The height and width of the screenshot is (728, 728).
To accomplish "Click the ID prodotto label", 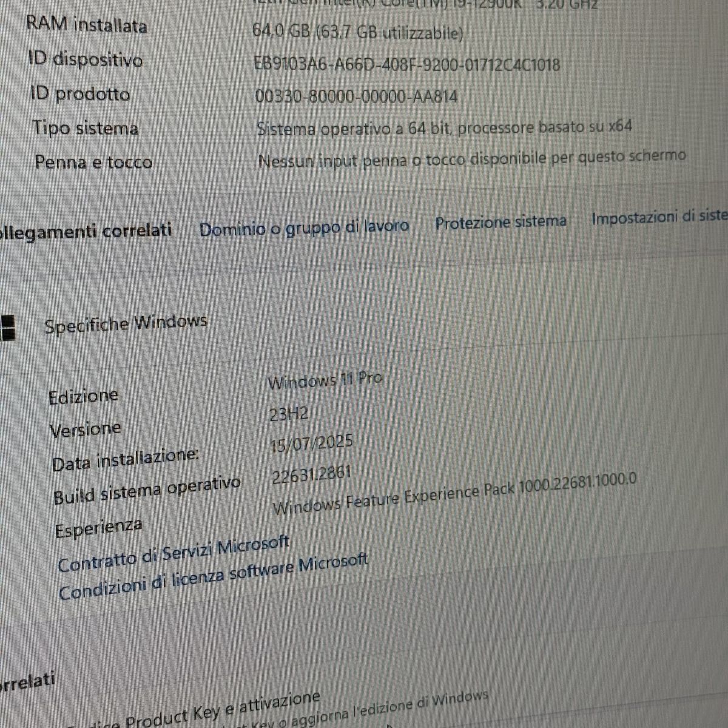I will [80, 94].
